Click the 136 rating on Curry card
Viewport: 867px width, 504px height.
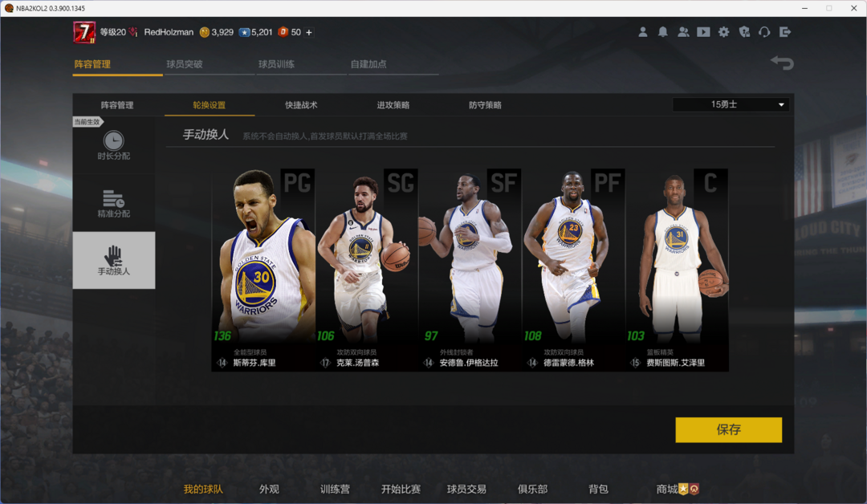[x=222, y=335]
